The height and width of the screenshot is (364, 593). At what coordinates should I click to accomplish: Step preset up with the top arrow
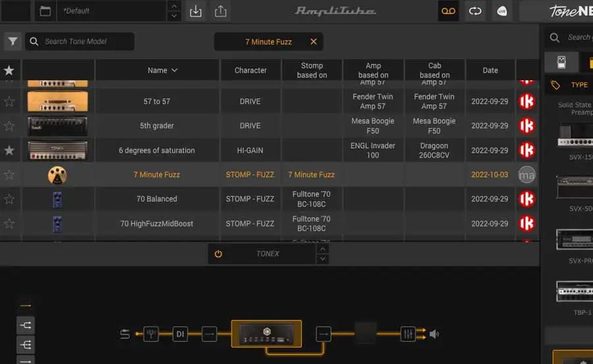[x=173, y=6]
